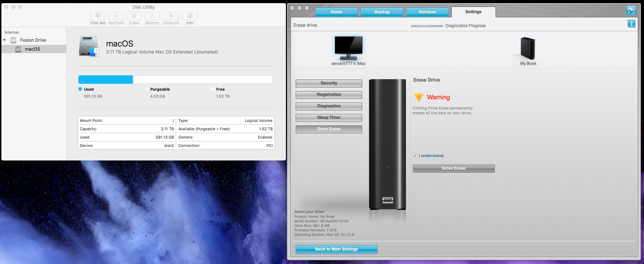Toggle the 'I understand' checkbox
This screenshot has width=644, height=264.
[x=415, y=156]
